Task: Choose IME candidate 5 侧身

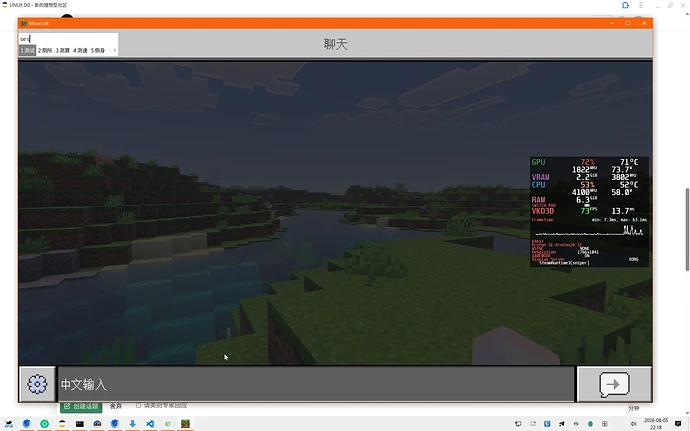Action: (98, 51)
